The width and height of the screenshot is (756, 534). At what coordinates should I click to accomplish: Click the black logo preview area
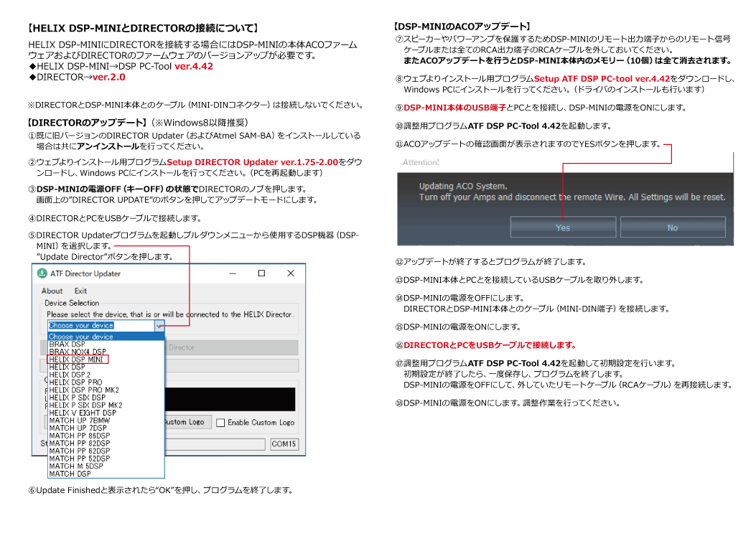(x=230, y=399)
